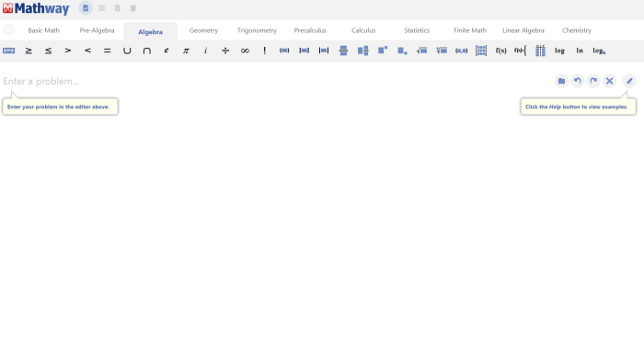Insert absolute value bars template
644x362 pixels.
point(324,51)
